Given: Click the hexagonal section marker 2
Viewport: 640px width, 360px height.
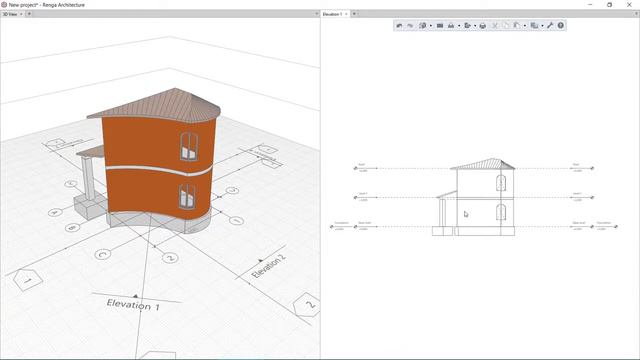Looking at the screenshot, I should (x=309, y=305).
